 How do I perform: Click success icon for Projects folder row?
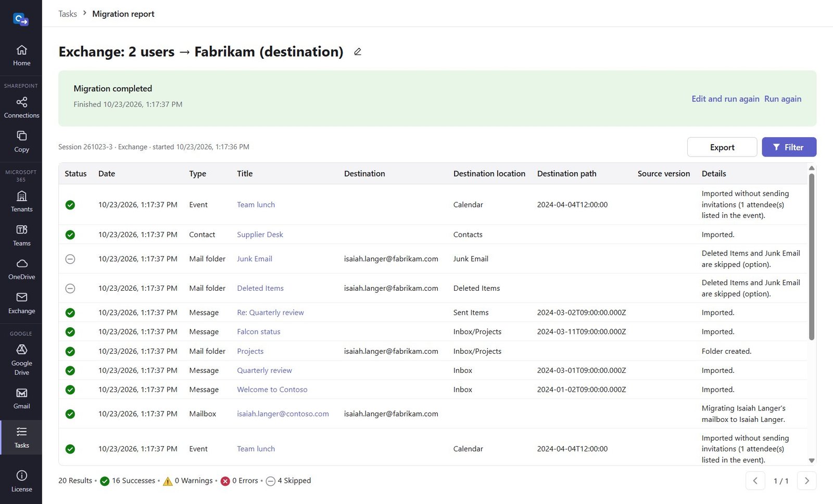(70, 352)
